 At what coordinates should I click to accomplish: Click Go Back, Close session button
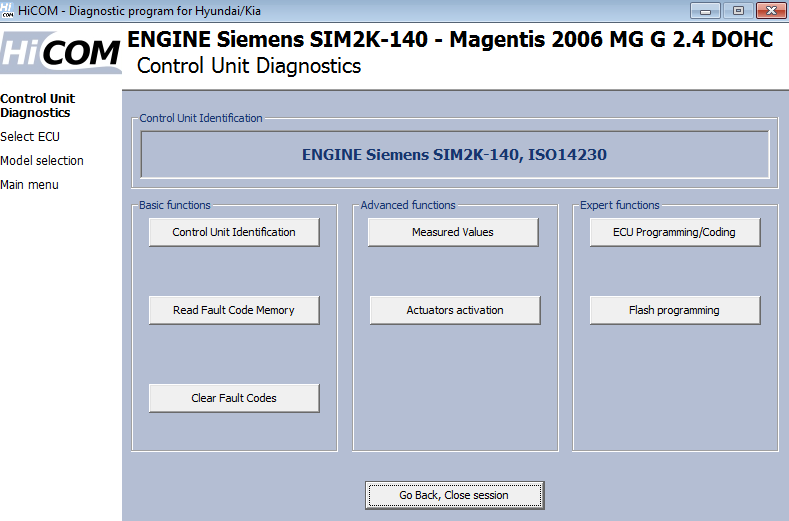454,495
